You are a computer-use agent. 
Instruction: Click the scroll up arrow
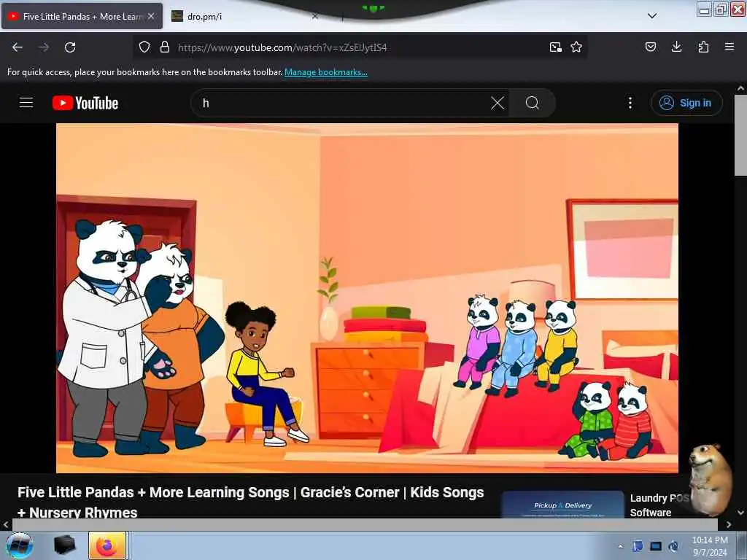tap(740, 88)
